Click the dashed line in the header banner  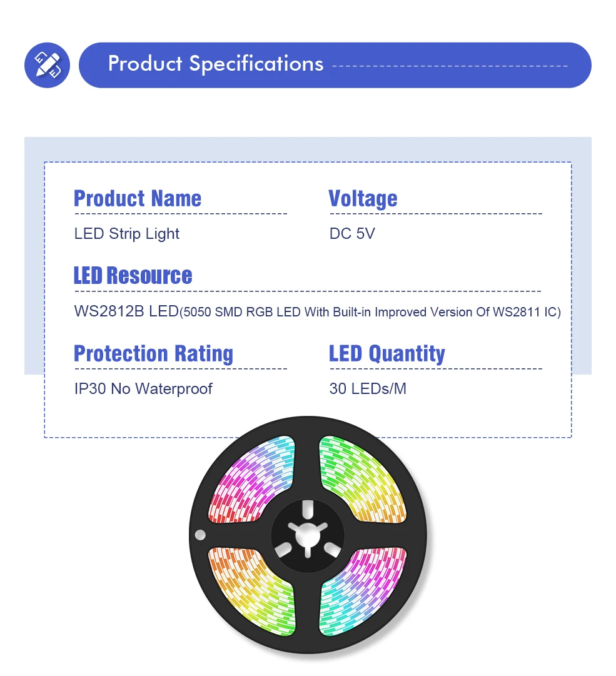[450, 65]
